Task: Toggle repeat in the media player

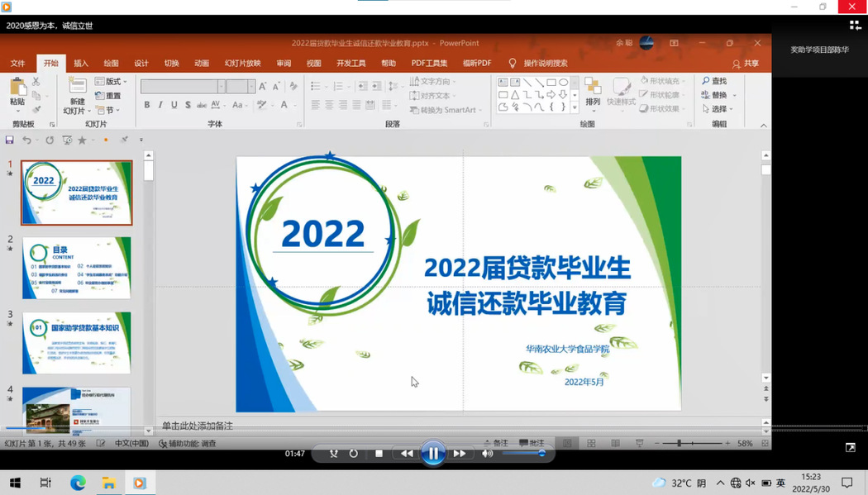Action: point(354,454)
